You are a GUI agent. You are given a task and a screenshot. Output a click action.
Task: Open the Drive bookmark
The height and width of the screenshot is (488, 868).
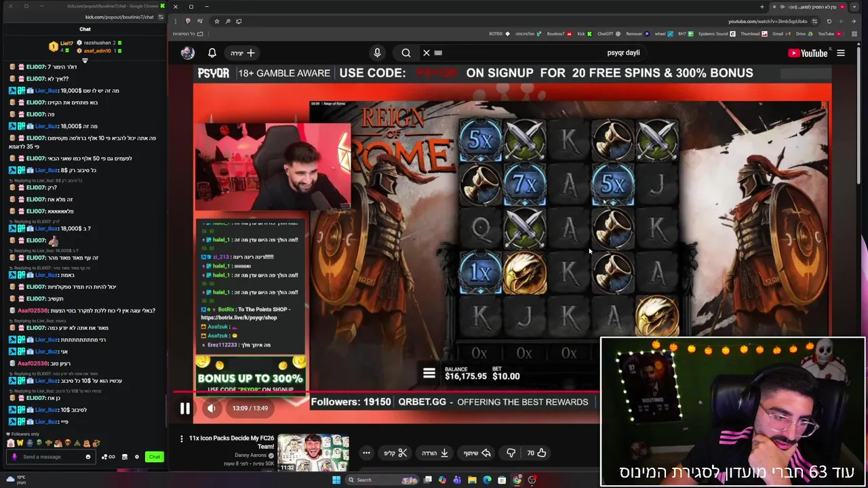point(804,34)
